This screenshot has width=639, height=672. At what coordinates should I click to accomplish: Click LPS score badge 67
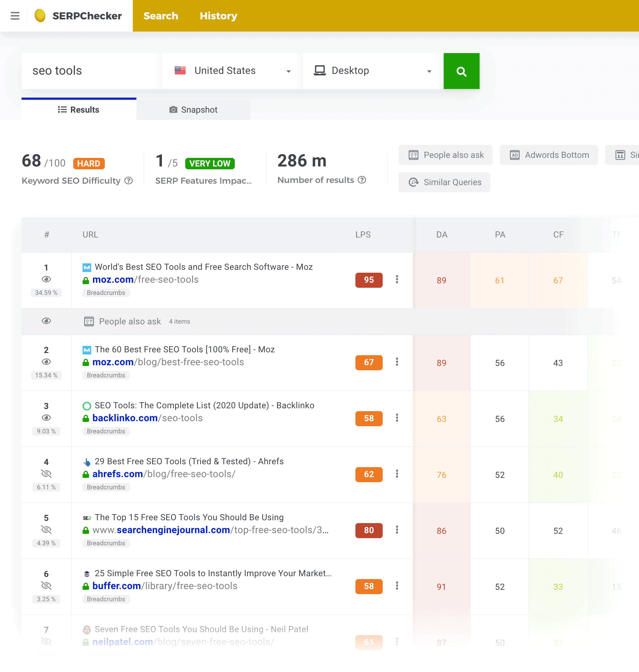[369, 362]
